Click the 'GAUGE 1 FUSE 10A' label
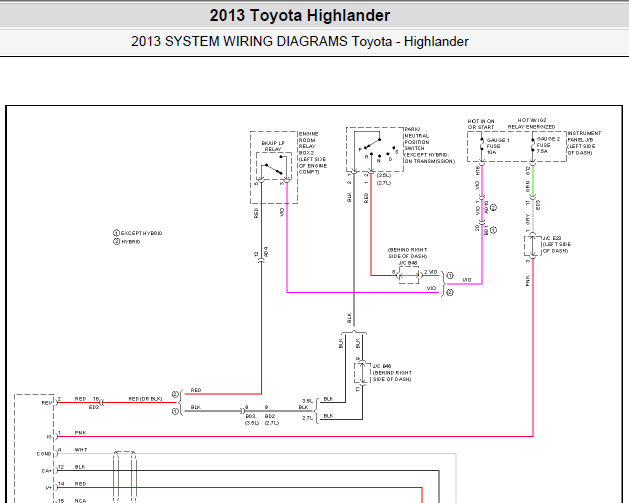 (x=497, y=146)
